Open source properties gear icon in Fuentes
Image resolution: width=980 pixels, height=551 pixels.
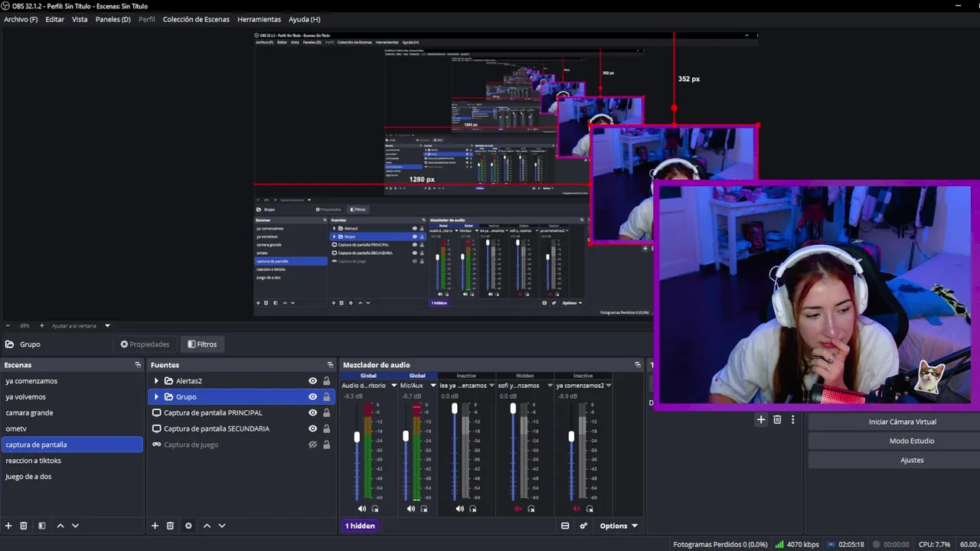point(188,526)
